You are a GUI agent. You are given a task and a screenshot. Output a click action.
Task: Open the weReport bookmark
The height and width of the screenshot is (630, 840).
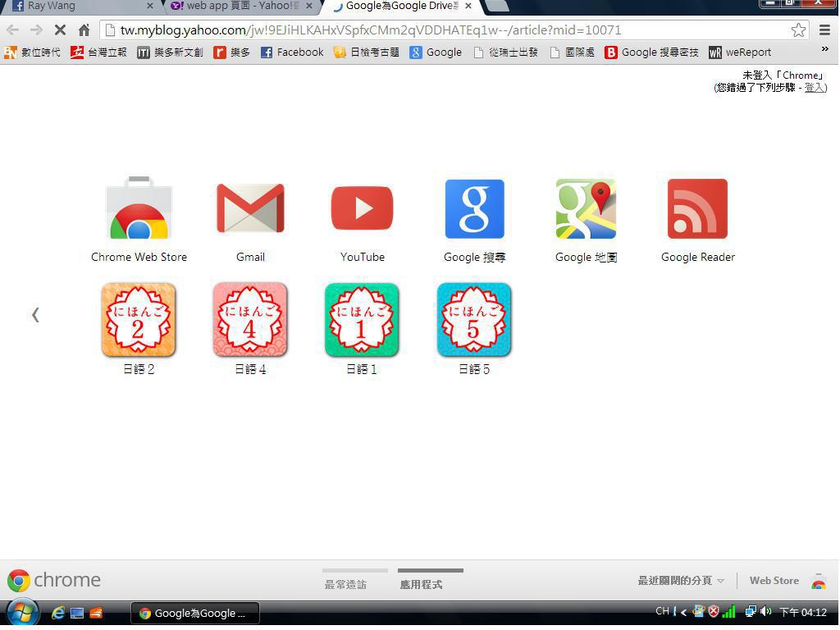(x=740, y=52)
